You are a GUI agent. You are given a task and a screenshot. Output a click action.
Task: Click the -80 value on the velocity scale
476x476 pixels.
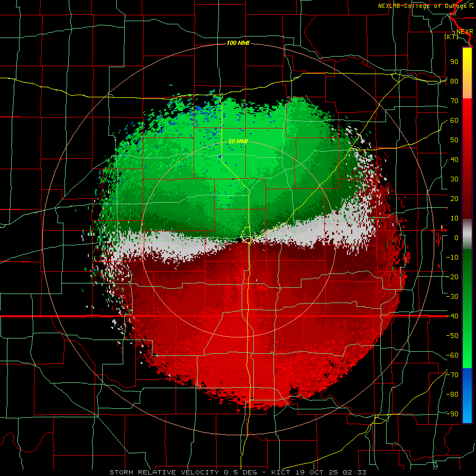pos(452,395)
